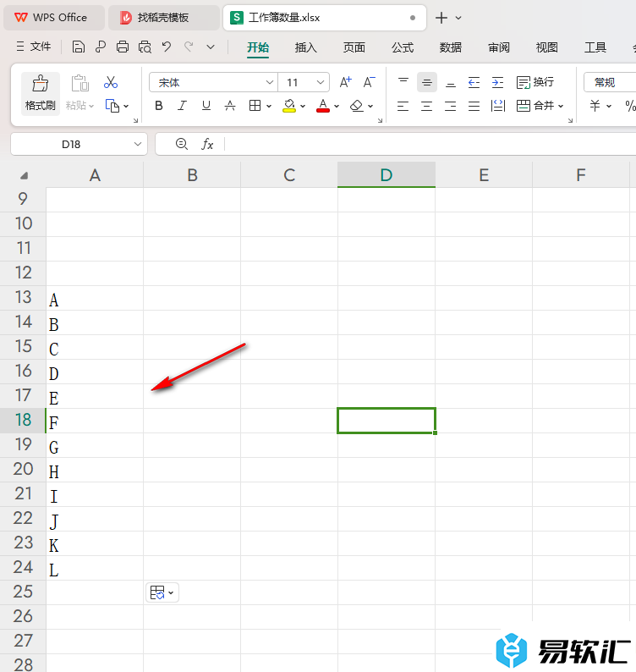
Task: Align text to top
Action: 403,82
